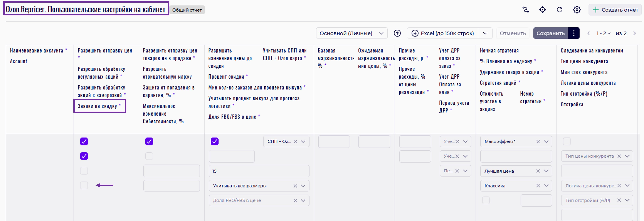This screenshot has width=644, height=221.
Task: Click the field containing value 15
Action: click(x=259, y=171)
